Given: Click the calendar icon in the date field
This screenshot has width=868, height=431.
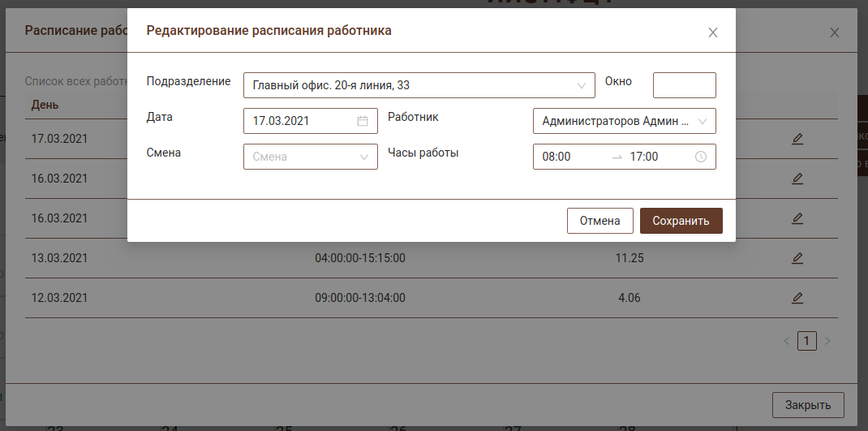Looking at the screenshot, I should tap(363, 121).
